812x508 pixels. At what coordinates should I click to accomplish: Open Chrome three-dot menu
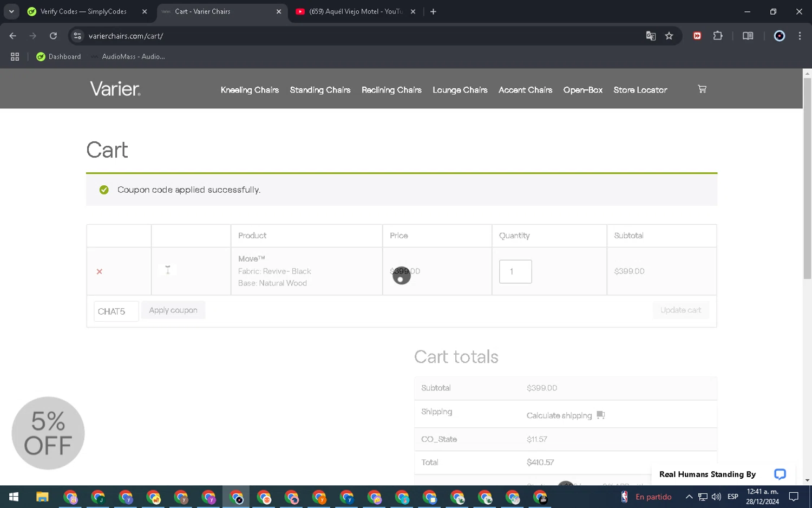point(800,36)
